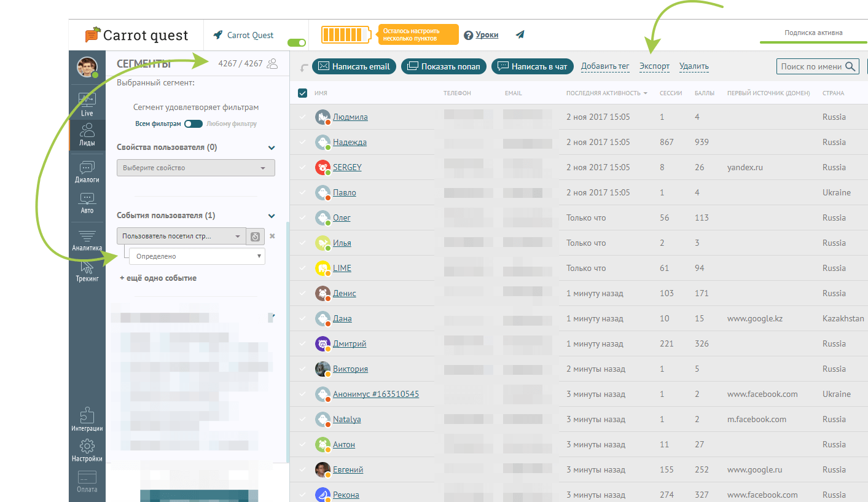The width and height of the screenshot is (868, 502).
Task: Click the Экспорт link
Action: click(x=654, y=66)
